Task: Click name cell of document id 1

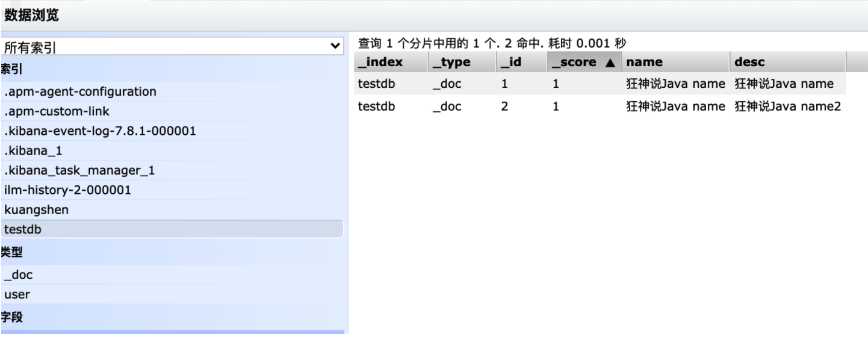Action: click(x=677, y=85)
